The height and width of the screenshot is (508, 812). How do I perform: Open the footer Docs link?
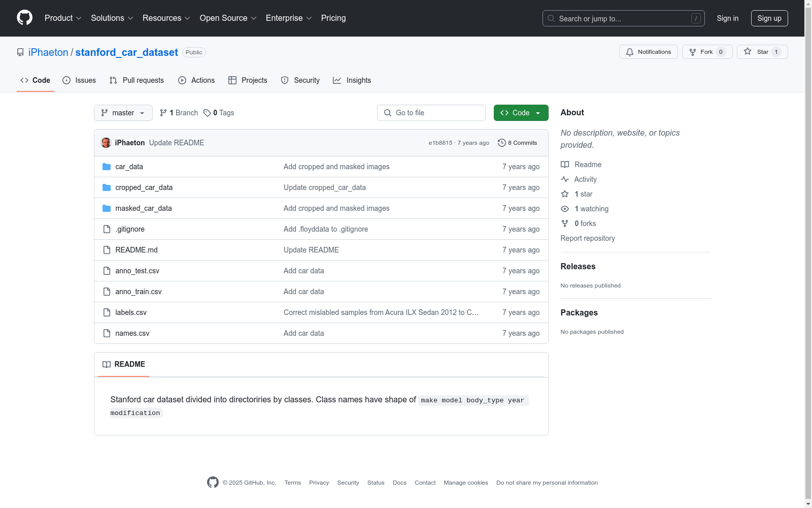coord(400,483)
